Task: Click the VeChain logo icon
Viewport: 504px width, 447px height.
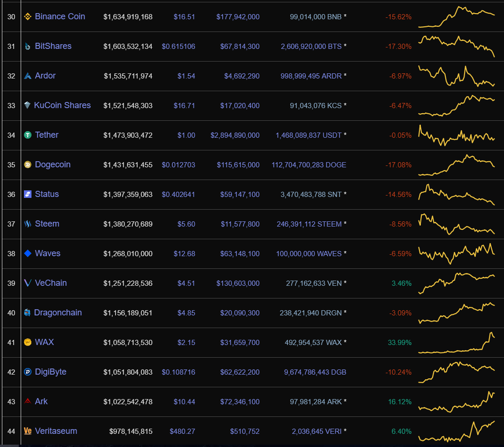Action: pyautogui.click(x=28, y=283)
